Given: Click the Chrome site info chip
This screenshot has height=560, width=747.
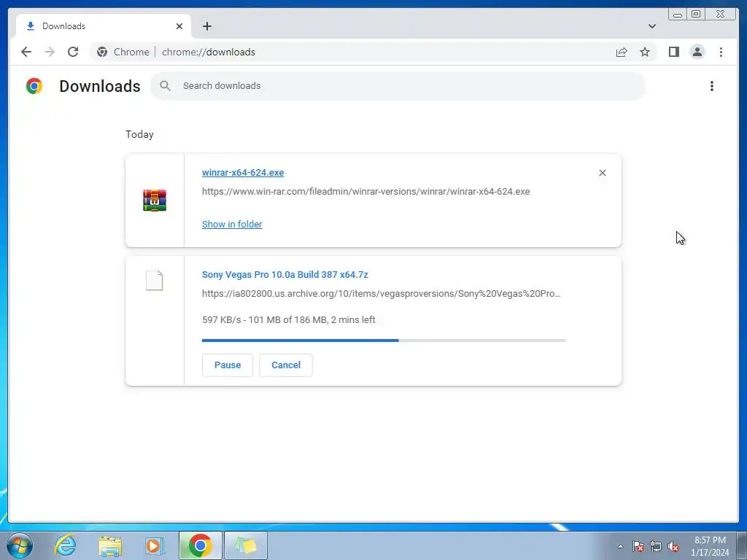Looking at the screenshot, I should [123, 52].
